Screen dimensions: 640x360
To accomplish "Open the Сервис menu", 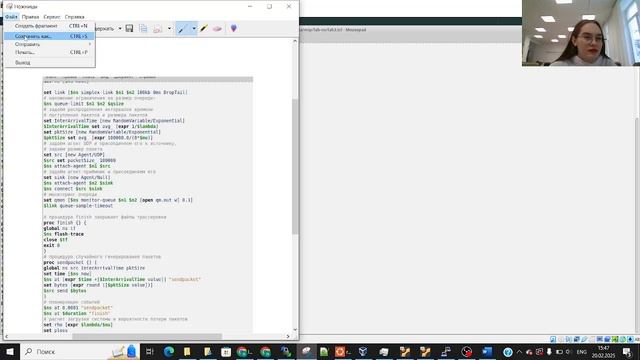I will [52, 17].
